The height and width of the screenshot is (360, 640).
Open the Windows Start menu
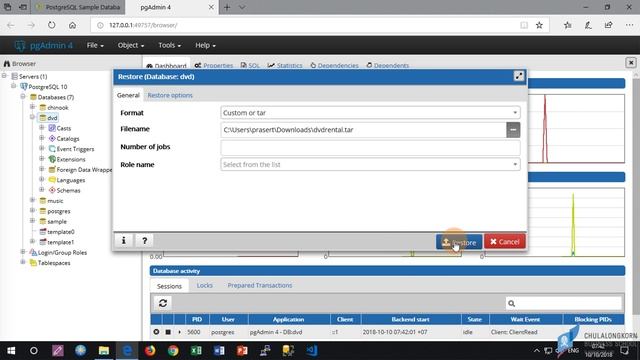(11, 351)
